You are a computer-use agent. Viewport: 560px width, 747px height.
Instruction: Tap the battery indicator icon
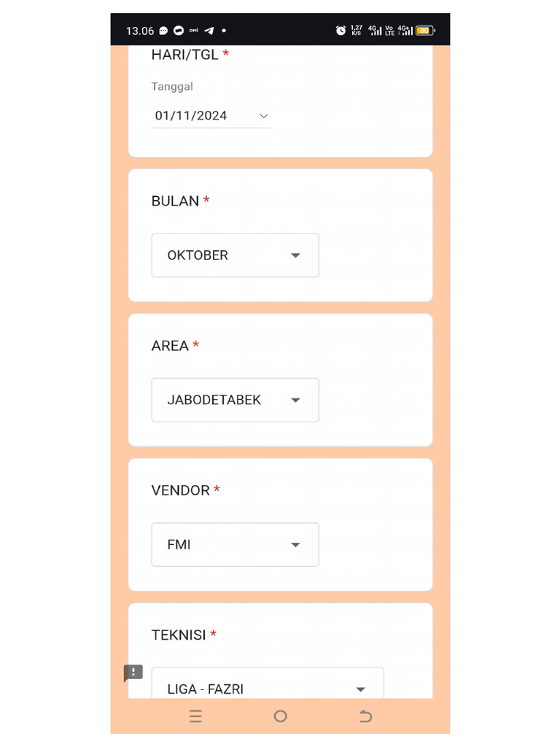(x=424, y=31)
